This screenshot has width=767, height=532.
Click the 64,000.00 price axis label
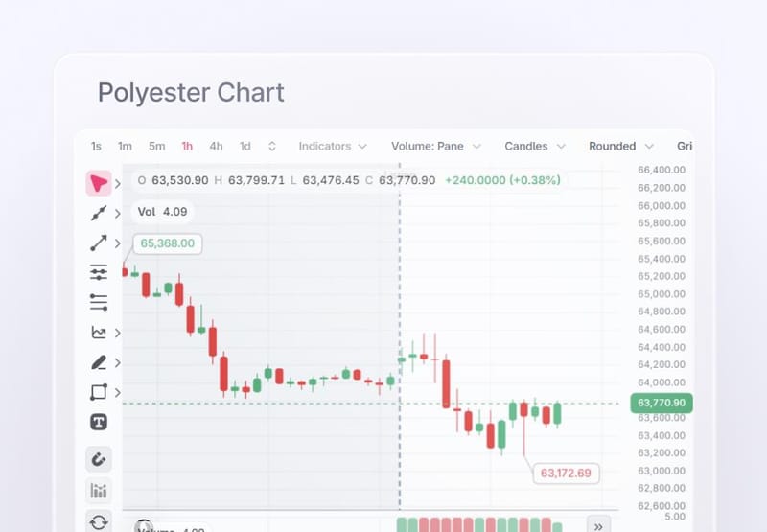[662, 382]
